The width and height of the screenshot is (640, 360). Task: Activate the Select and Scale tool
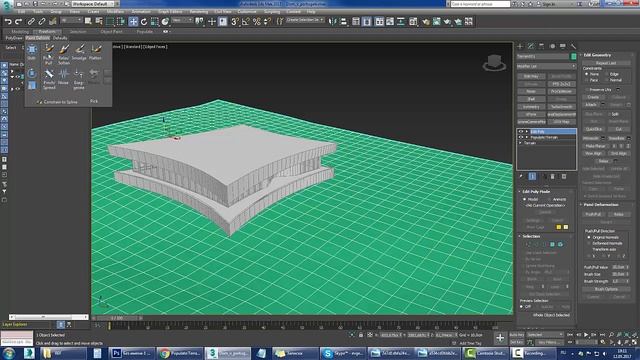pyautogui.click(x=154, y=21)
